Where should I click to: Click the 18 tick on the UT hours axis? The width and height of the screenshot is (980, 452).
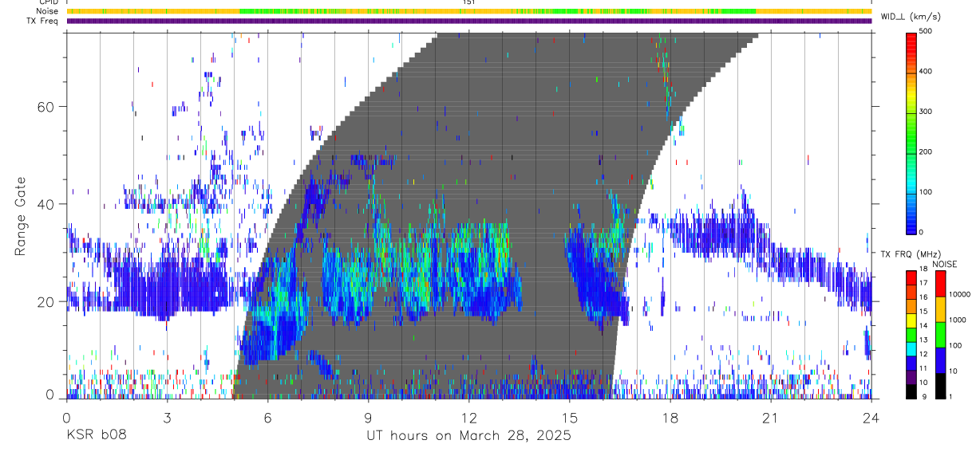click(x=670, y=418)
